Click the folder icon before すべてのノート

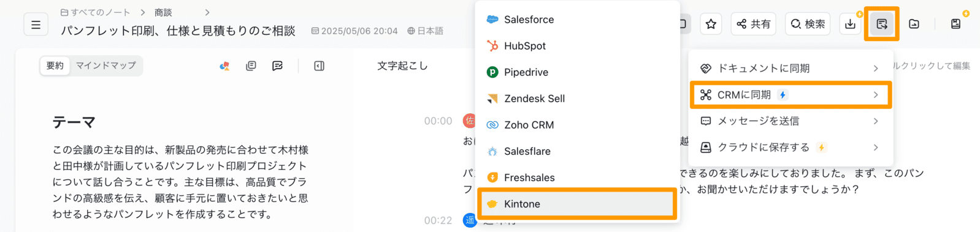point(64,12)
